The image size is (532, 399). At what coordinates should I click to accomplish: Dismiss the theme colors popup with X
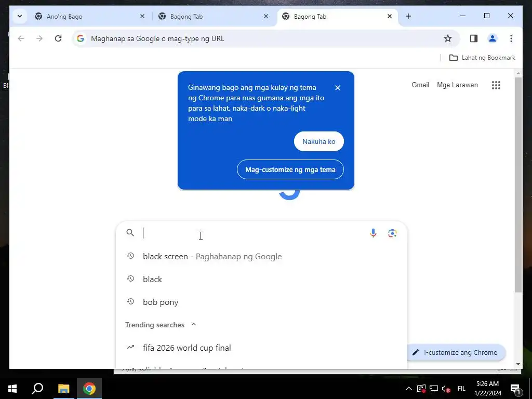coord(337,88)
